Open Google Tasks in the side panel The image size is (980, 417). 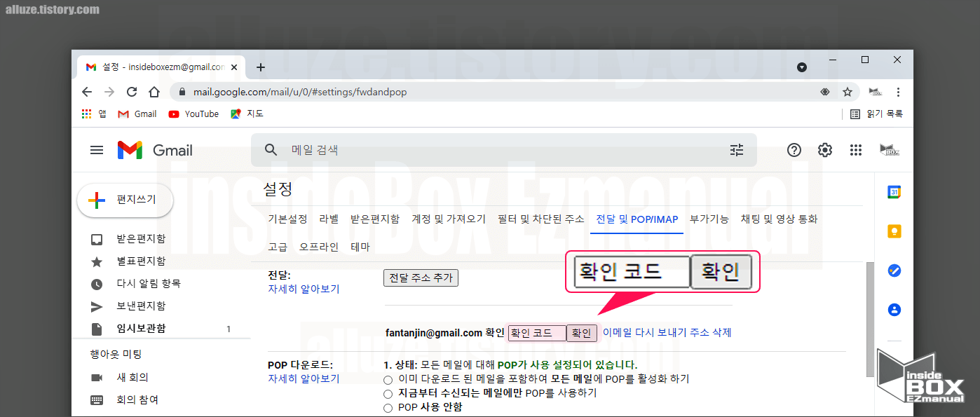(894, 271)
